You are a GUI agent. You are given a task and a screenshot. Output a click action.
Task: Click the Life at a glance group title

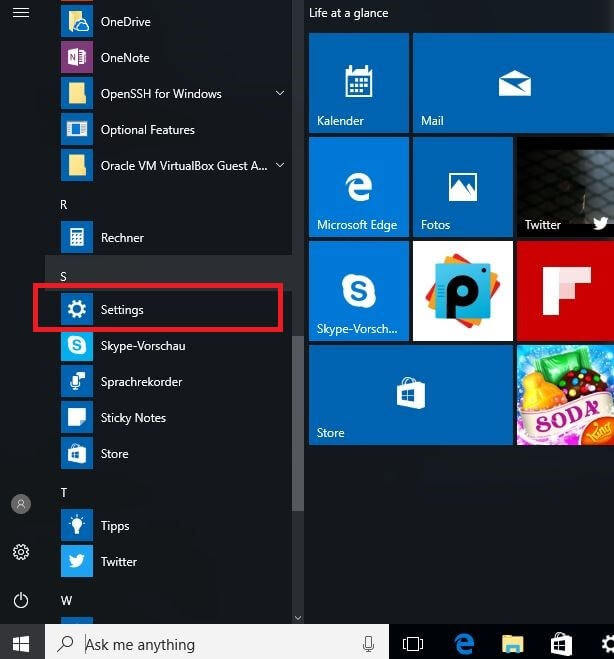point(348,13)
